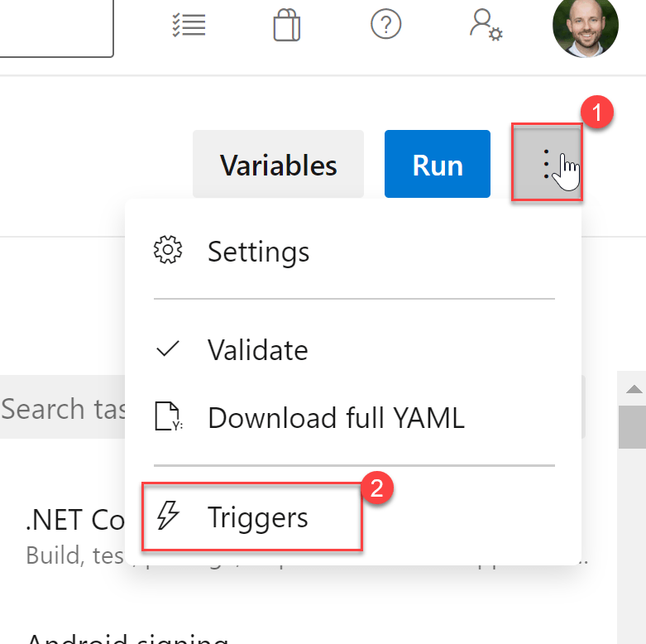Focus the top header search box
Image resolution: width=646 pixels, height=644 pixels.
54,27
